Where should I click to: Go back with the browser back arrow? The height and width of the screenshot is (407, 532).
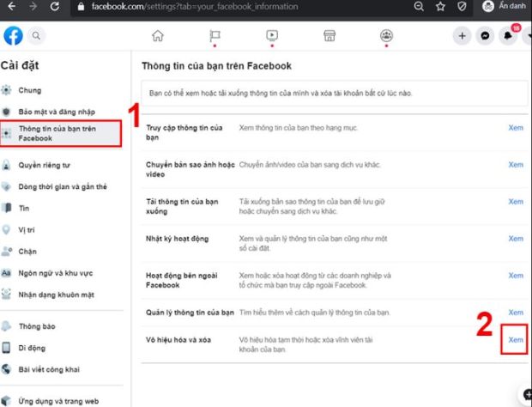[x=11, y=7]
